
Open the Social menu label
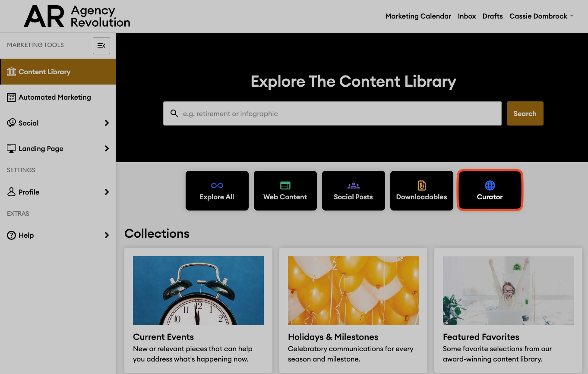(x=28, y=123)
